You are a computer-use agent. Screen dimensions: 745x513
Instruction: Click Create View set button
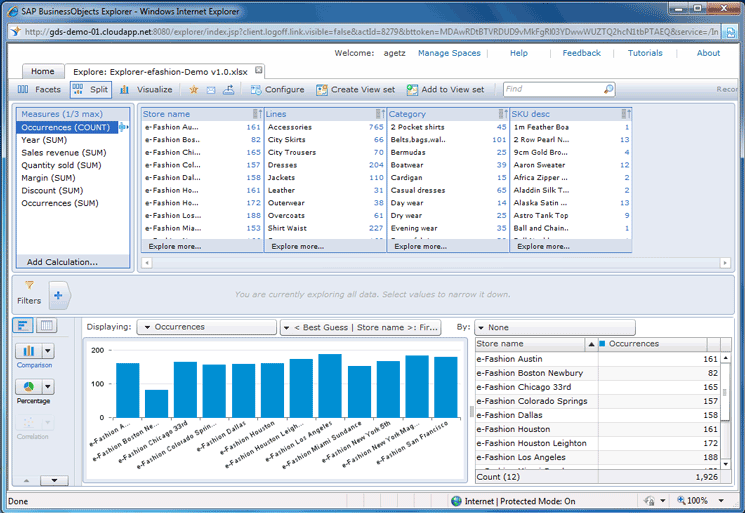click(x=355, y=89)
